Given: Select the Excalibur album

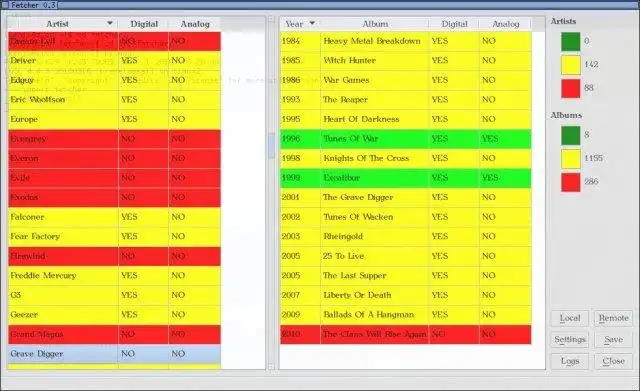Looking at the screenshot, I should (406, 178).
